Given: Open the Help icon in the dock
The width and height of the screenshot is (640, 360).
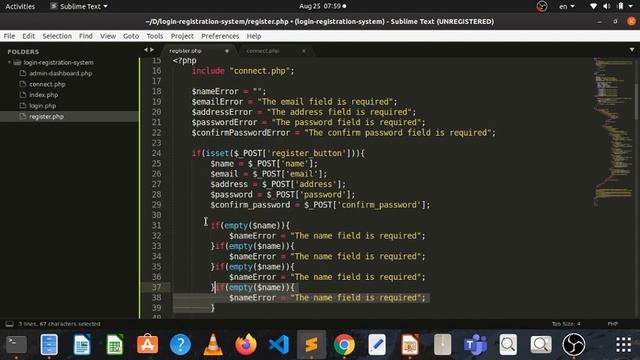Looking at the screenshot, I should point(180,344).
